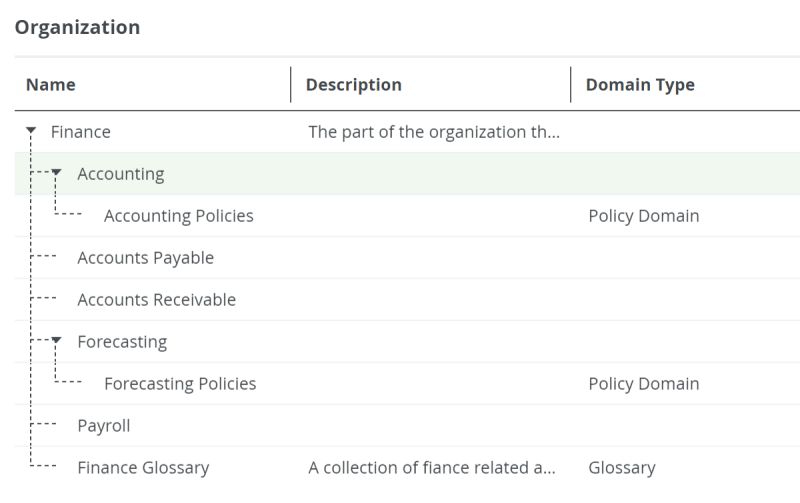Open Accounting Policies domain
800x503 pixels.
[179, 216]
